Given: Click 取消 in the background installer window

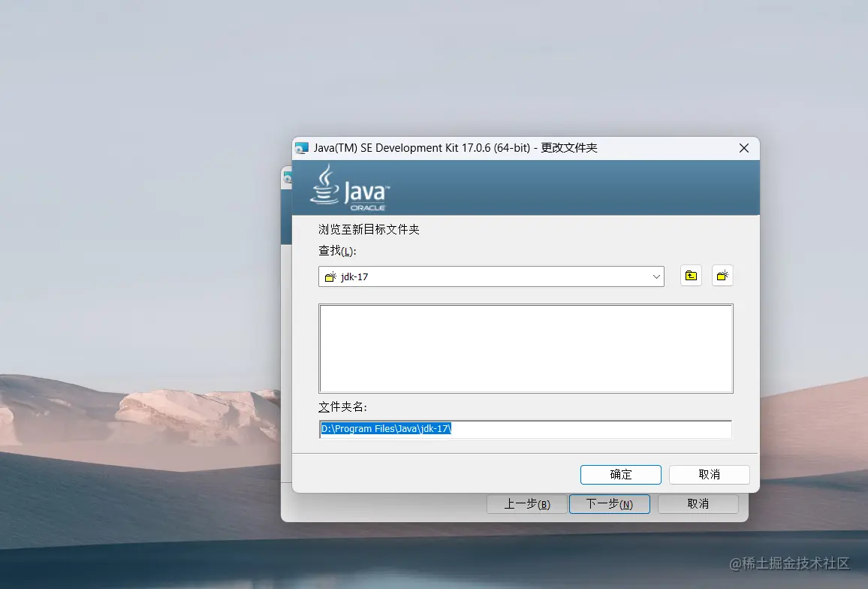Looking at the screenshot, I should click(698, 504).
